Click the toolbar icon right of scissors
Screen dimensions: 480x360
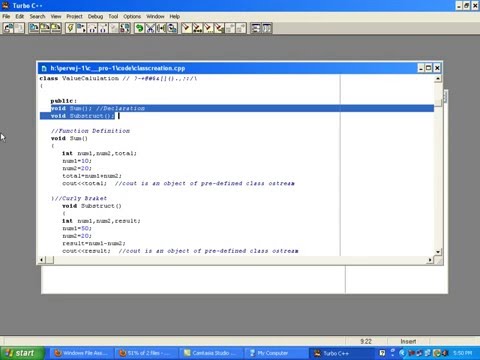[161, 28]
